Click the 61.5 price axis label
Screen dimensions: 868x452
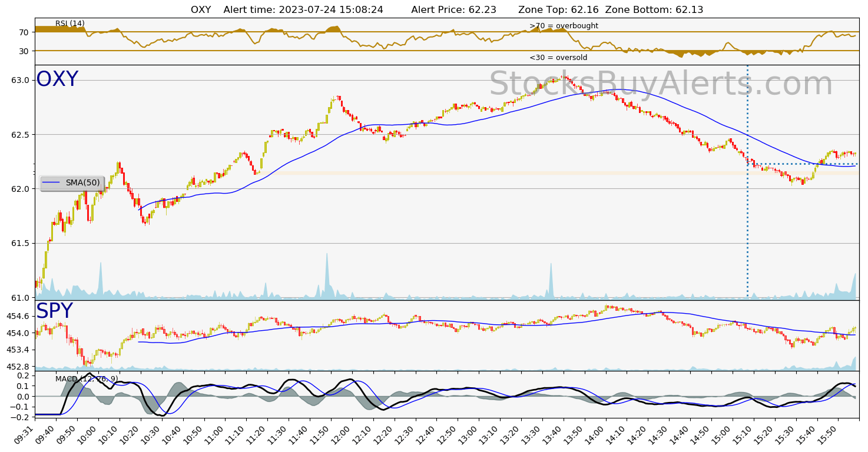pos(21,243)
